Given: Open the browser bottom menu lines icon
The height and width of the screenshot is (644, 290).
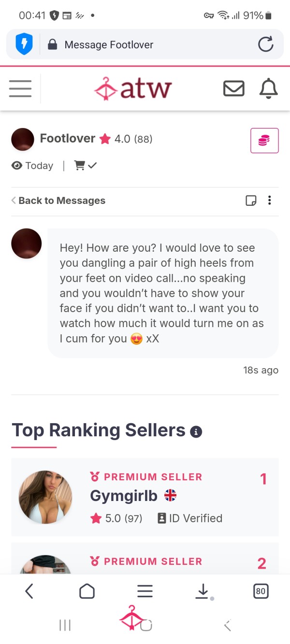Looking at the screenshot, I should (x=145, y=591).
